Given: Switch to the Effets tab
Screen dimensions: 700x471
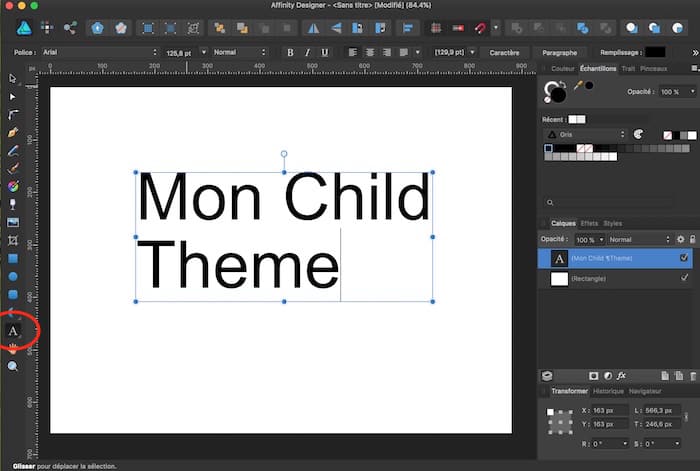Looking at the screenshot, I should point(589,223).
